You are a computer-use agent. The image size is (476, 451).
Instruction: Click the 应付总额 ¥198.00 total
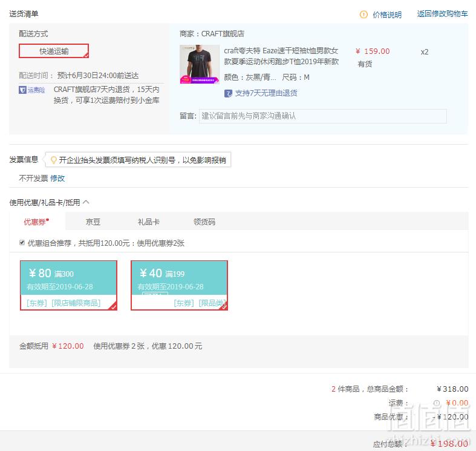point(449,444)
